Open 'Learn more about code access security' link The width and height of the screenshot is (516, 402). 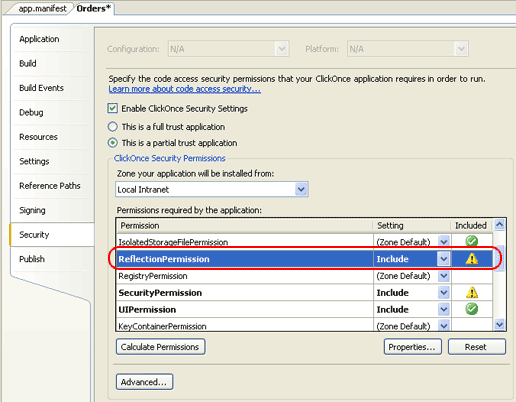pos(185,89)
